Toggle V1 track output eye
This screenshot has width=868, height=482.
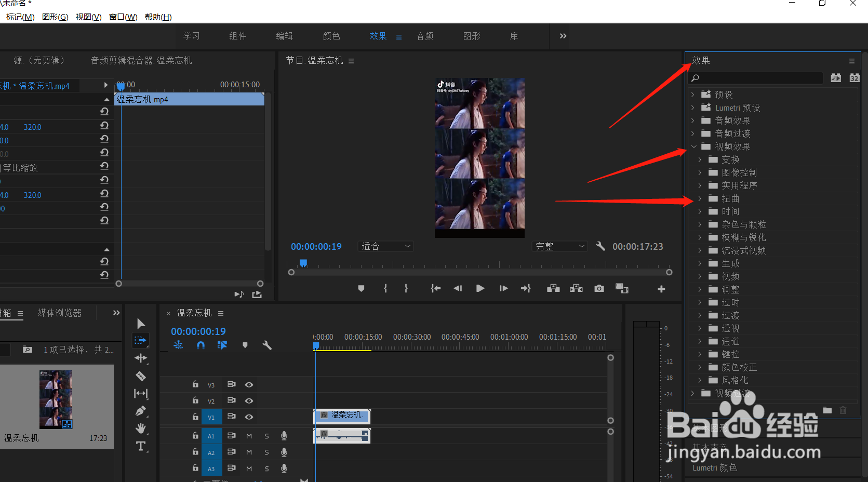(x=249, y=417)
